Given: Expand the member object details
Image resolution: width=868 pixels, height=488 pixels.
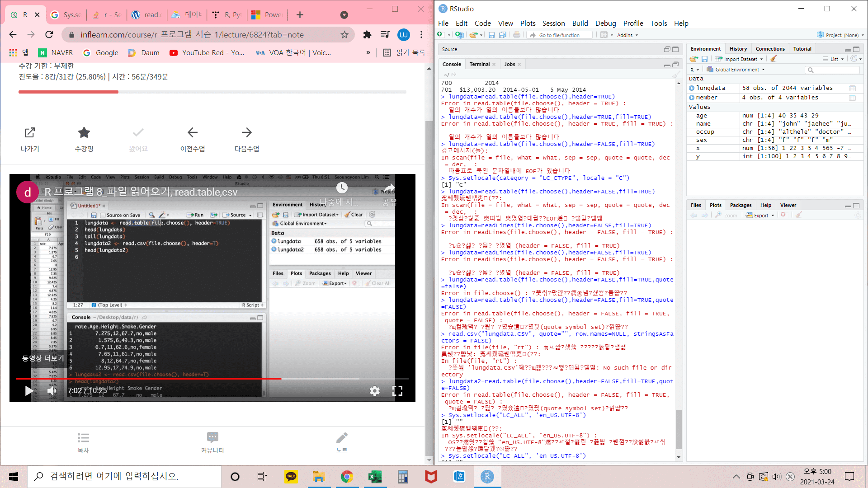Looking at the screenshot, I should [x=692, y=98].
